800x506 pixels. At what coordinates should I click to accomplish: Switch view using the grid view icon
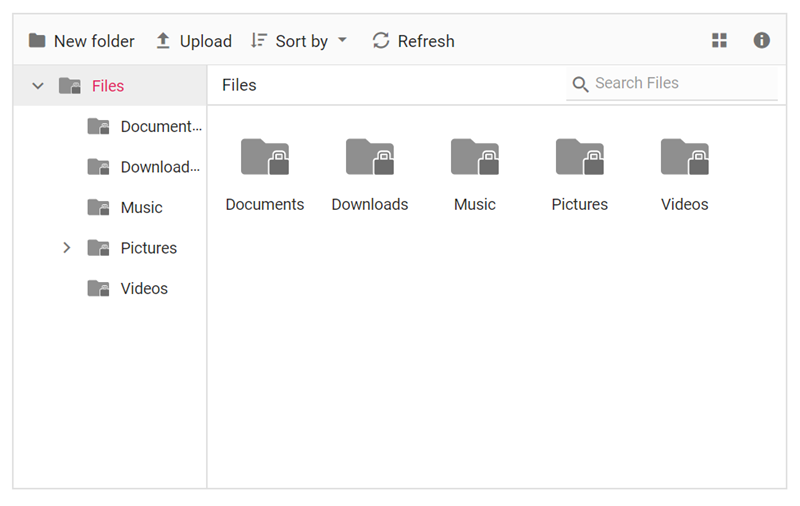point(719,41)
